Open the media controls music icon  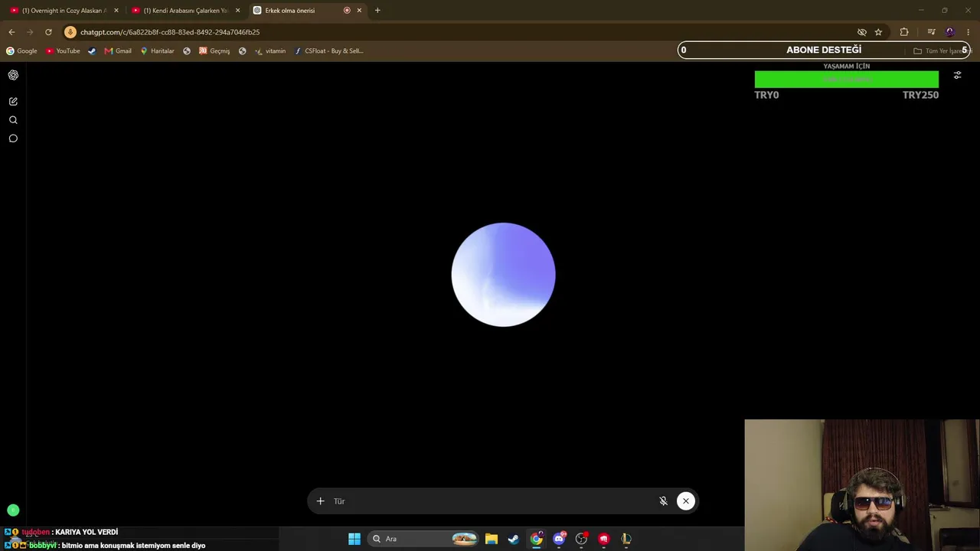point(931,32)
